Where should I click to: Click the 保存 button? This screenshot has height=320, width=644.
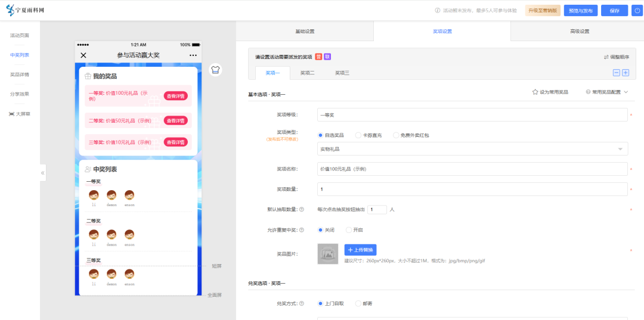614,11
